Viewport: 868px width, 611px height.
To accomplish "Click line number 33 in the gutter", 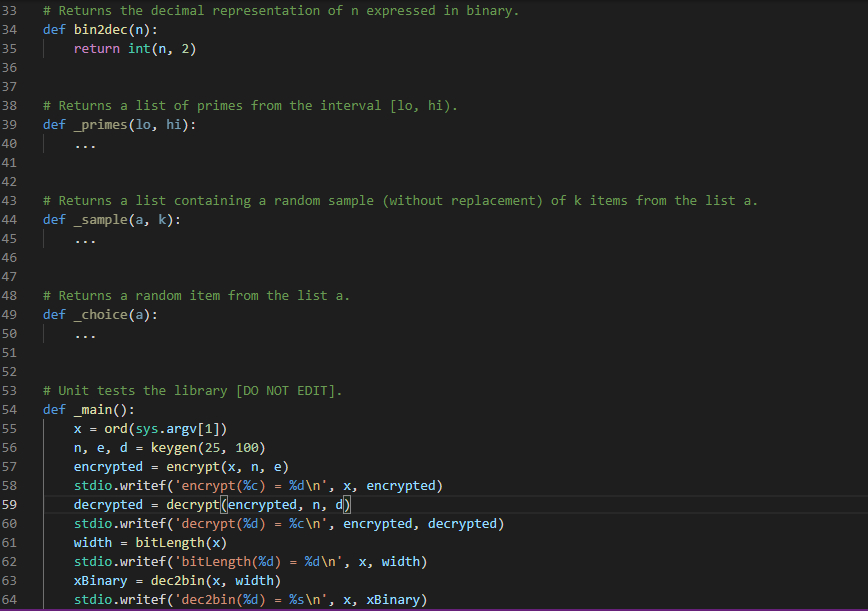I will pyautogui.click(x=12, y=10).
